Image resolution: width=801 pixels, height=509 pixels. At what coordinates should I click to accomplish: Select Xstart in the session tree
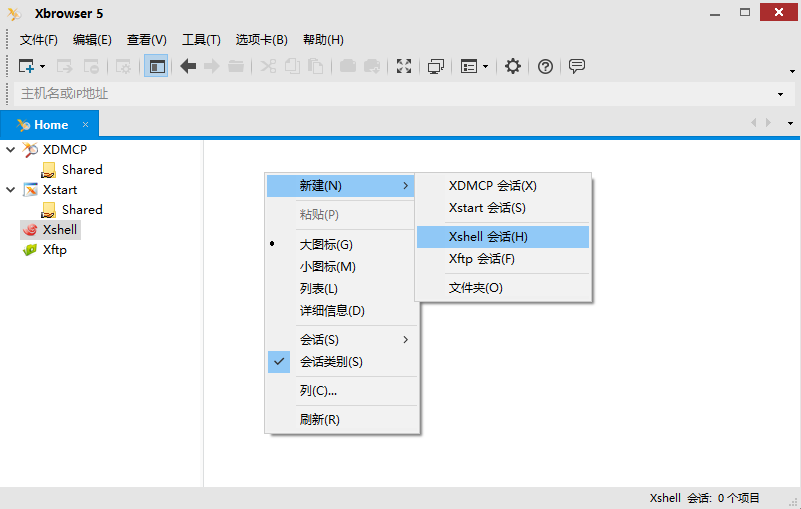tap(60, 190)
